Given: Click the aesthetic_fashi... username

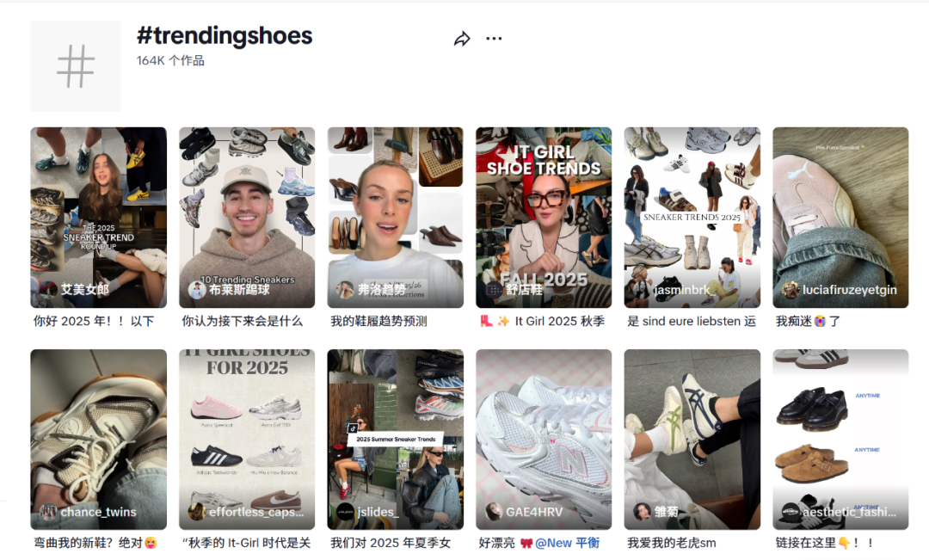Looking at the screenshot, I should pyautogui.click(x=849, y=512).
